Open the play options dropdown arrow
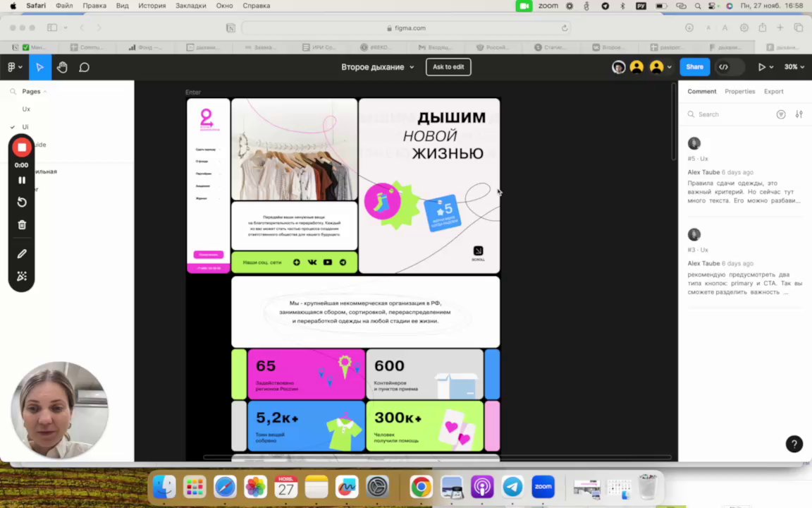 coord(772,67)
